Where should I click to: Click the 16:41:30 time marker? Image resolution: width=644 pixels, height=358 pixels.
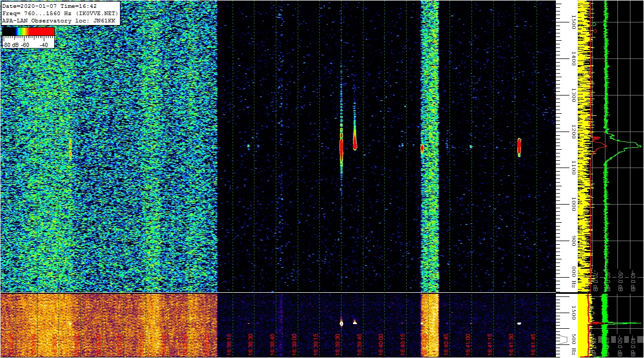512,345
